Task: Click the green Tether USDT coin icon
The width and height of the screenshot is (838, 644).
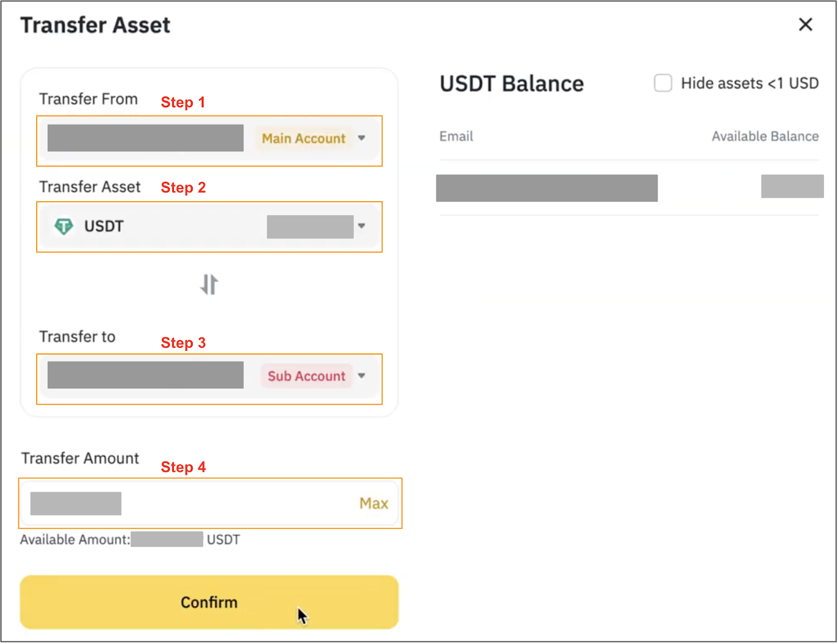Action: click(64, 226)
